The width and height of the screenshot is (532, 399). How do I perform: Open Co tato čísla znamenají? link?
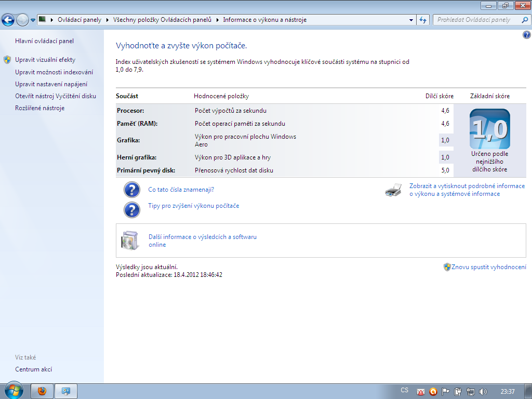181,190
